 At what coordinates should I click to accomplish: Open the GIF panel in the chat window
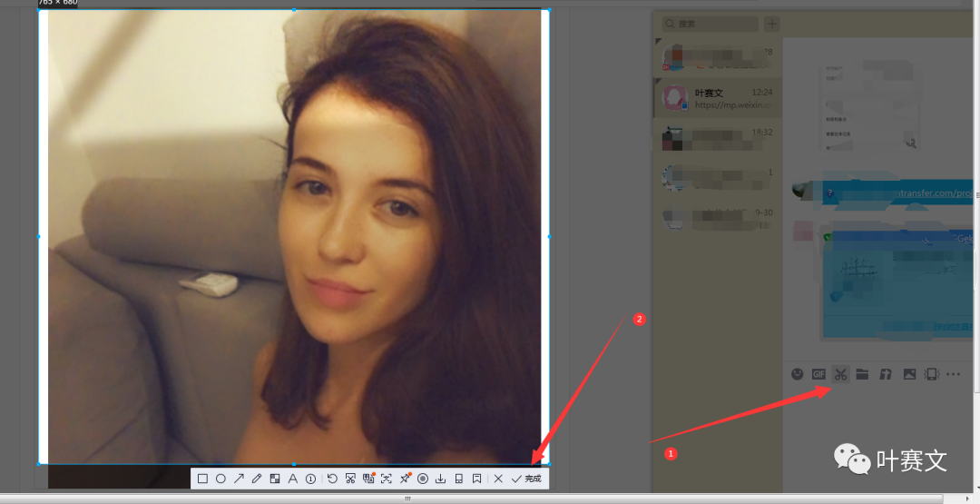pos(818,374)
